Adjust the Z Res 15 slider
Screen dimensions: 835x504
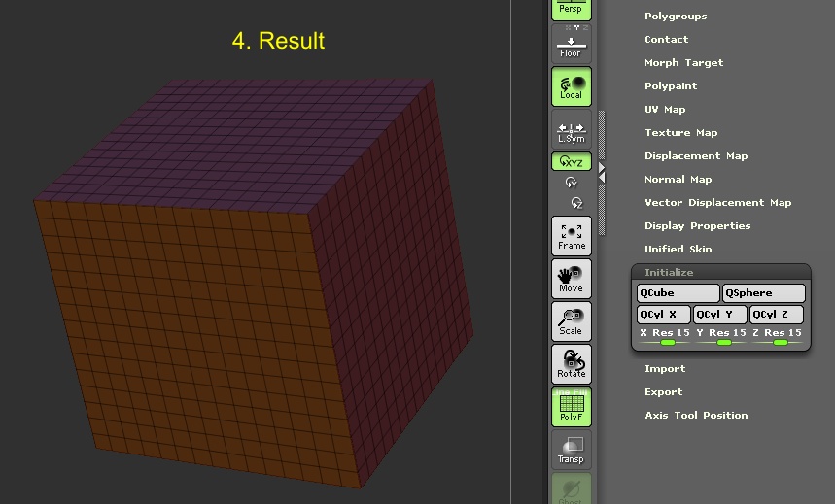[x=777, y=337]
